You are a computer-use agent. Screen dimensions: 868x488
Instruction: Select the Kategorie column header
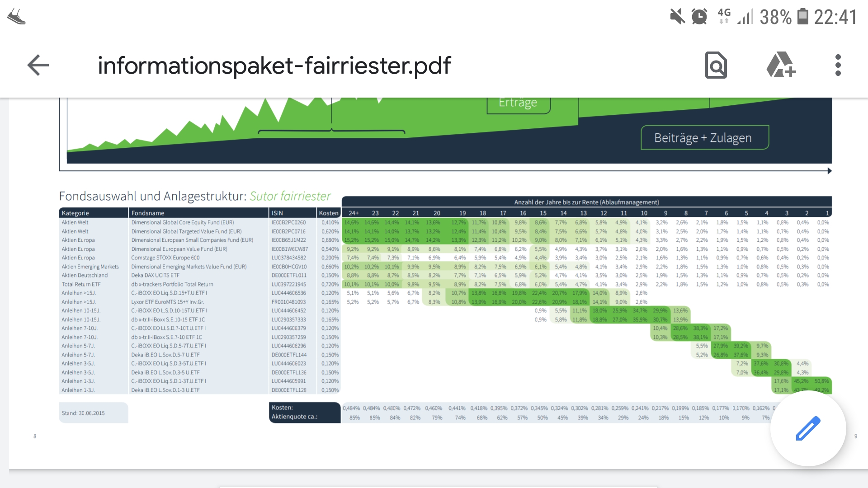[x=75, y=213]
